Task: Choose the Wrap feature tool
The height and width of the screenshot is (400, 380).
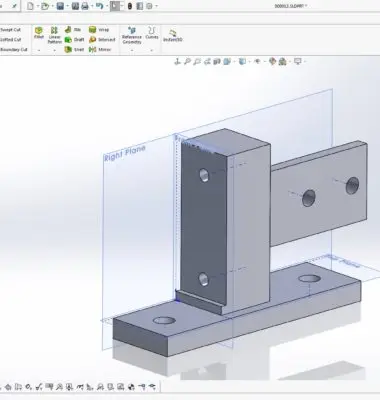Action: 99,30
